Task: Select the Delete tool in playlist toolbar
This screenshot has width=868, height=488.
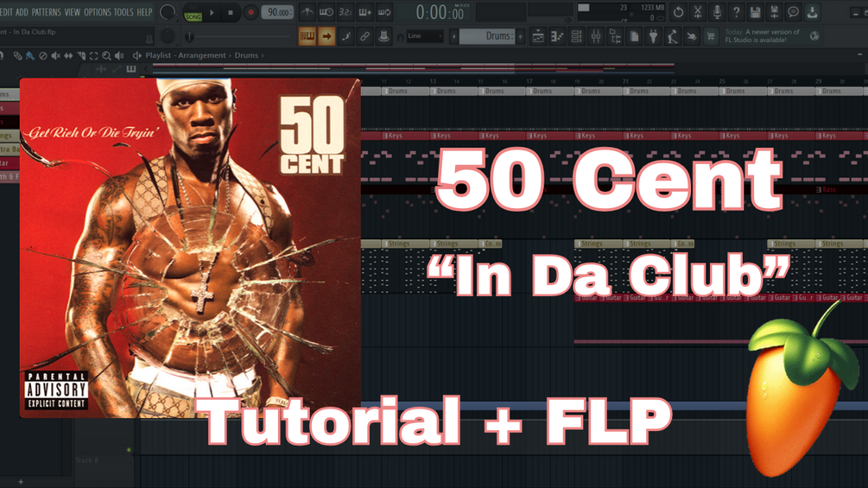Action: [42, 55]
